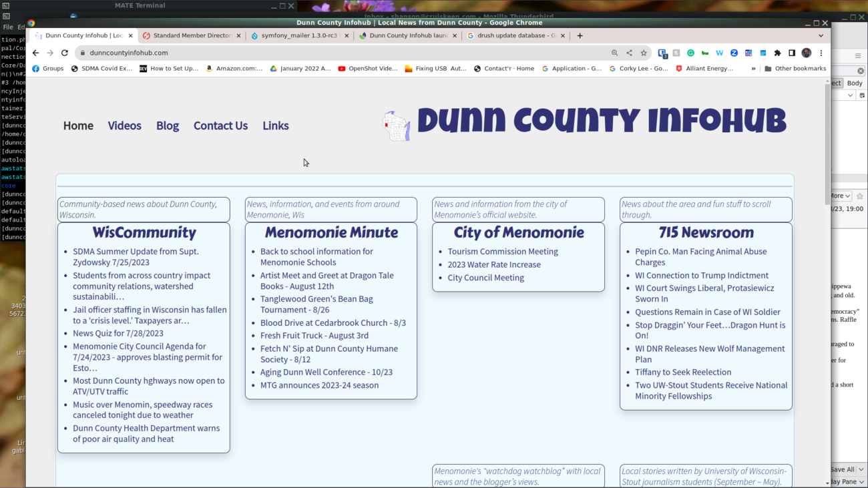
Task: Bookmark this page with the star icon
Action: (x=644, y=53)
